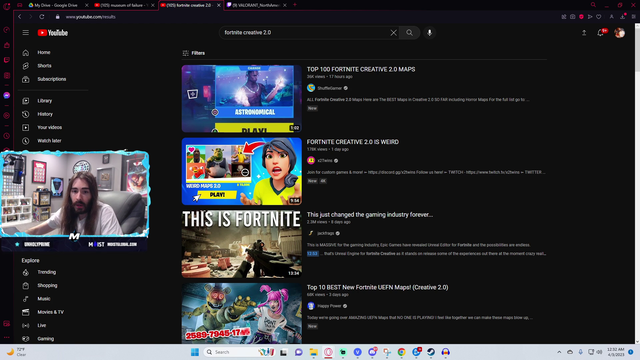Open File Explorer from the taskbar
640x360 pixels.
pos(313,352)
